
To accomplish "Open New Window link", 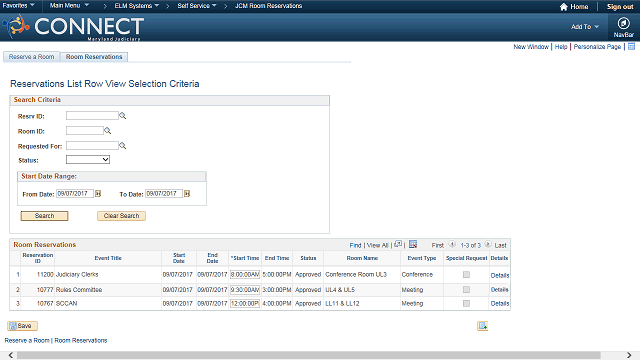I will pos(531,47).
